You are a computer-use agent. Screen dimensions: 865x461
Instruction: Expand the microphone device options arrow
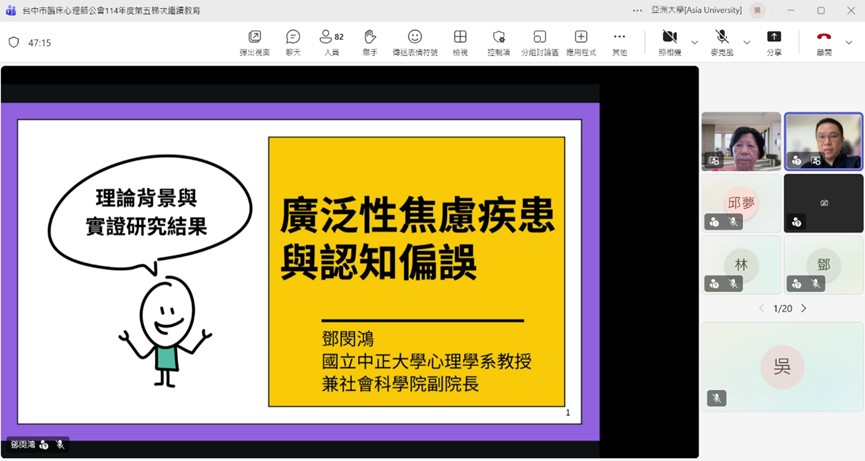(x=747, y=42)
